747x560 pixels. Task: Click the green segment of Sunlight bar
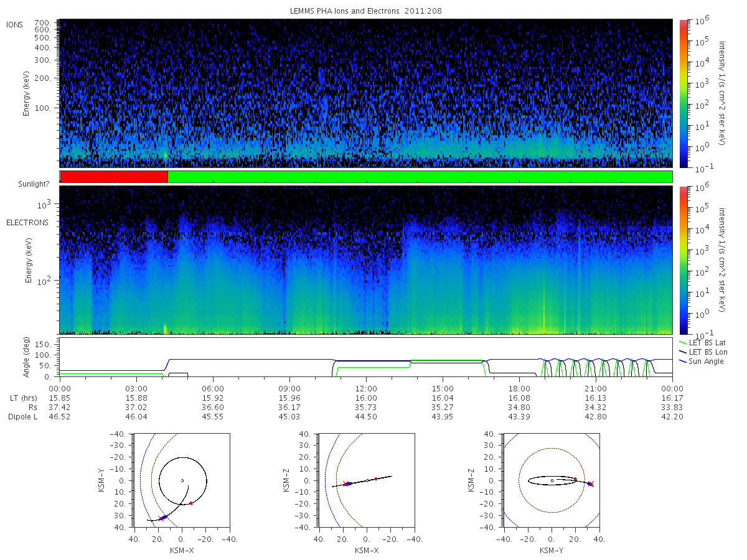pyautogui.click(x=420, y=177)
